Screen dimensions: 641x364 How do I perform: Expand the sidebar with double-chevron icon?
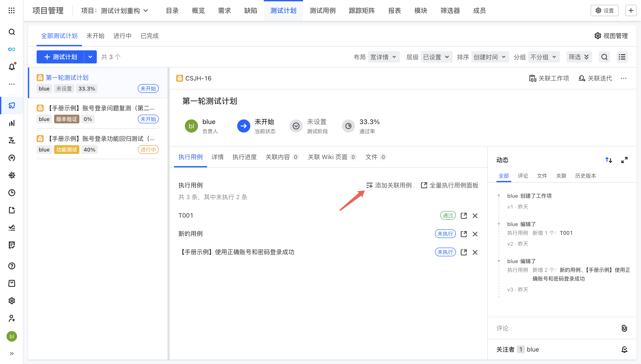tap(12, 353)
